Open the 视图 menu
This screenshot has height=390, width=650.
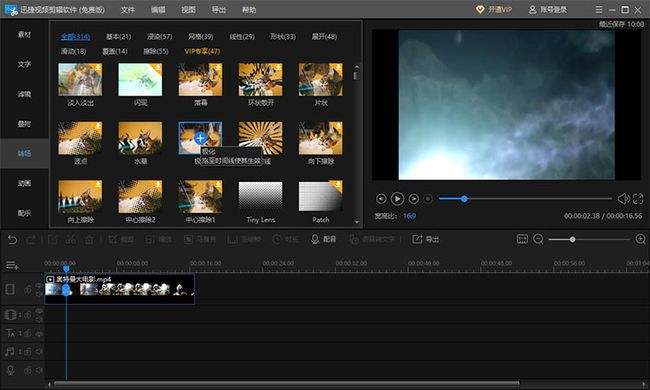click(x=188, y=10)
